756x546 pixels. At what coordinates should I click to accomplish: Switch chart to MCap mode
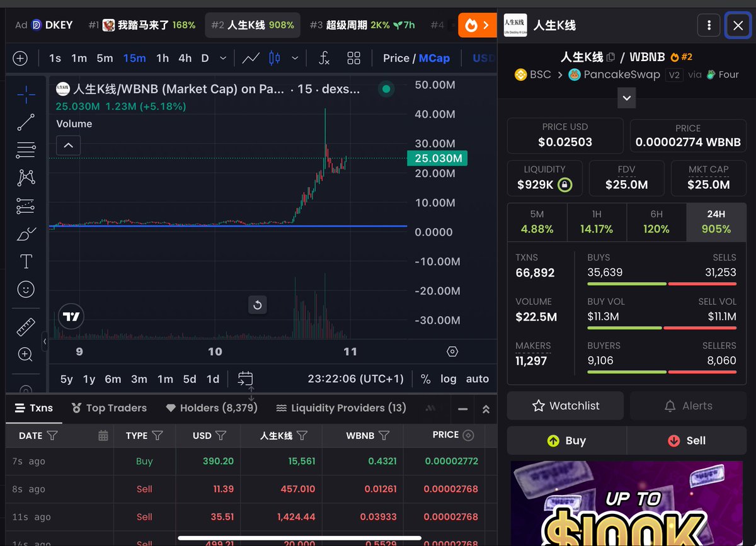[x=434, y=58]
